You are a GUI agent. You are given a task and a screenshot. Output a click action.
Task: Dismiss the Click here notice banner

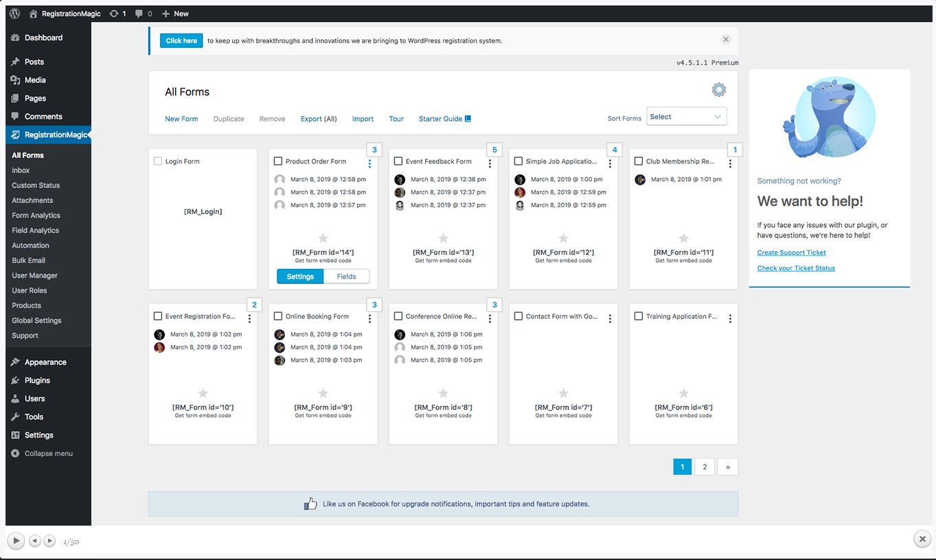(x=726, y=40)
